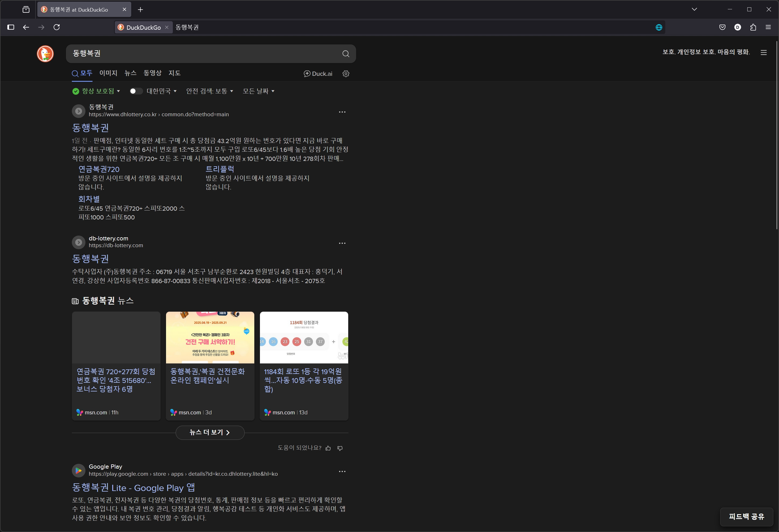This screenshot has height=532, width=779.
Task: Click the db-lottery.com result favicon
Action: (78, 242)
